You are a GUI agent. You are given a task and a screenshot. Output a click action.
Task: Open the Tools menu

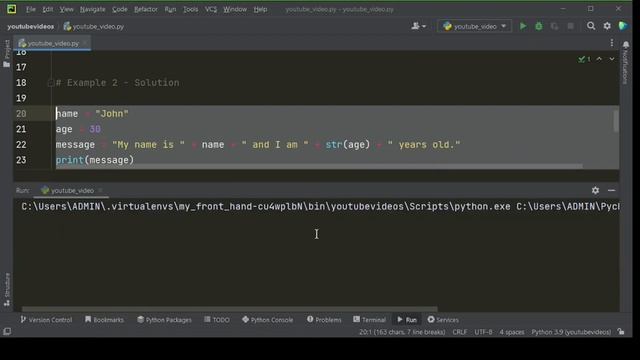click(190, 9)
